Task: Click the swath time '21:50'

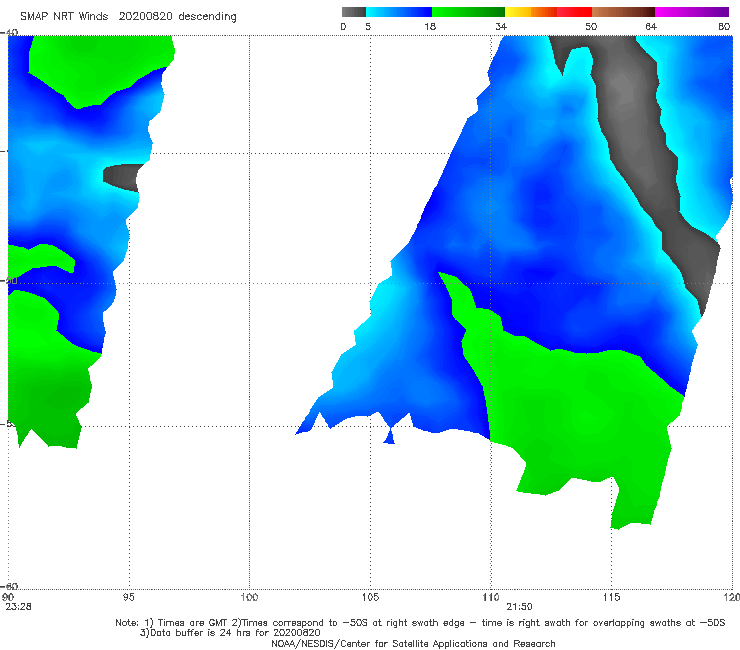Action: pyautogui.click(x=519, y=607)
